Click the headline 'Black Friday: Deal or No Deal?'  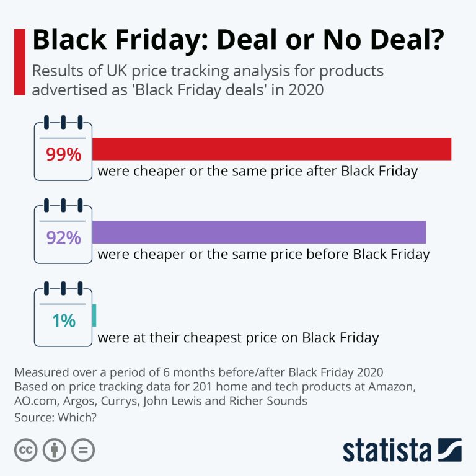[237, 41]
